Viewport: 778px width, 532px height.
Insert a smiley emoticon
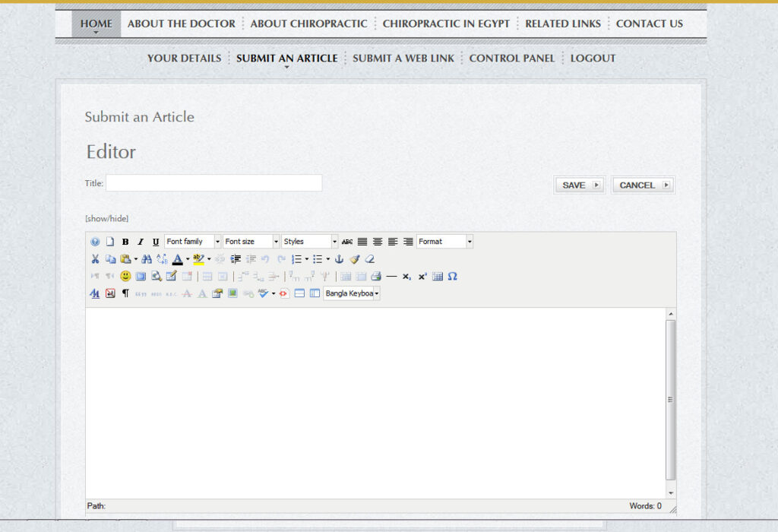pyautogui.click(x=125, y=276)
